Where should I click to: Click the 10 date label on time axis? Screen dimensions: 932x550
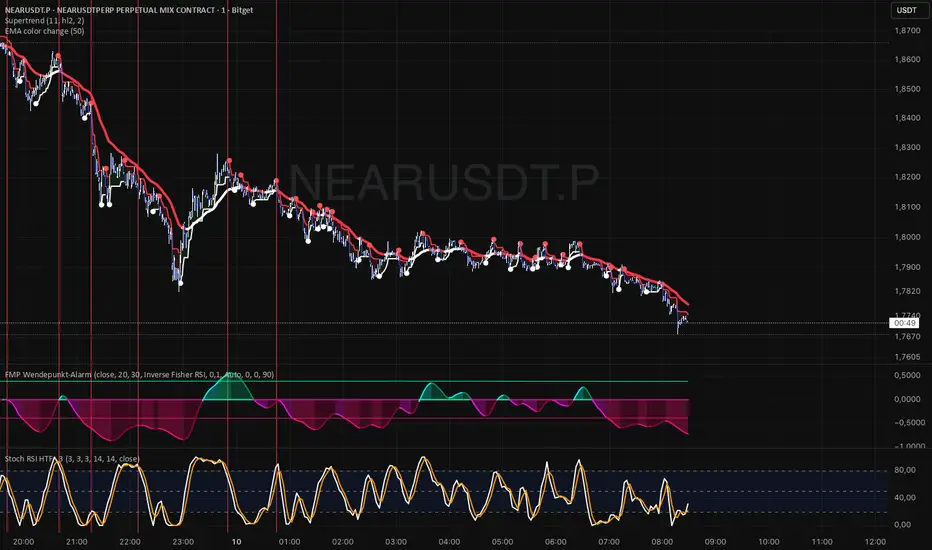[236, 542]
